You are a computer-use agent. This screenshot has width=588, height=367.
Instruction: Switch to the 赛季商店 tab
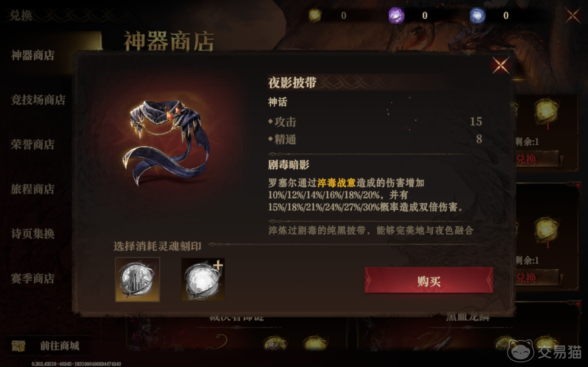click(33, 278)
